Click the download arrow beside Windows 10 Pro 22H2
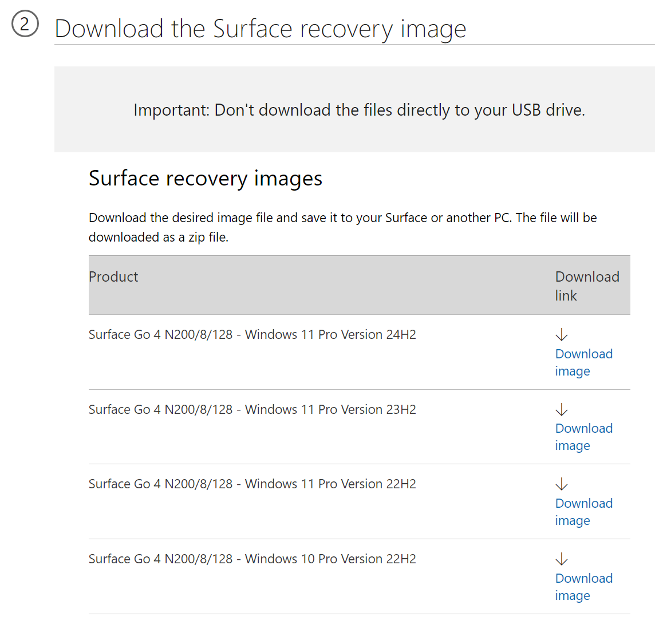Viewport: 655px width, 644px height. tap(562, 559)
